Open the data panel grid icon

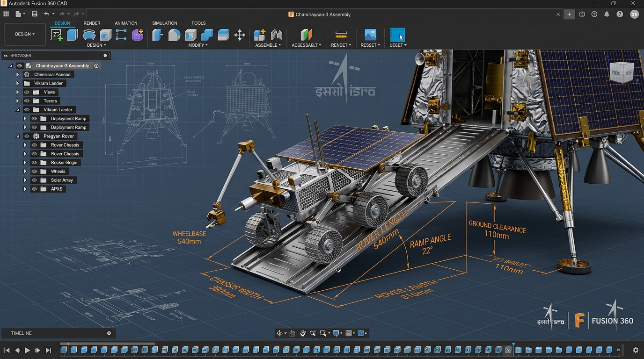(x=6, y=14)
